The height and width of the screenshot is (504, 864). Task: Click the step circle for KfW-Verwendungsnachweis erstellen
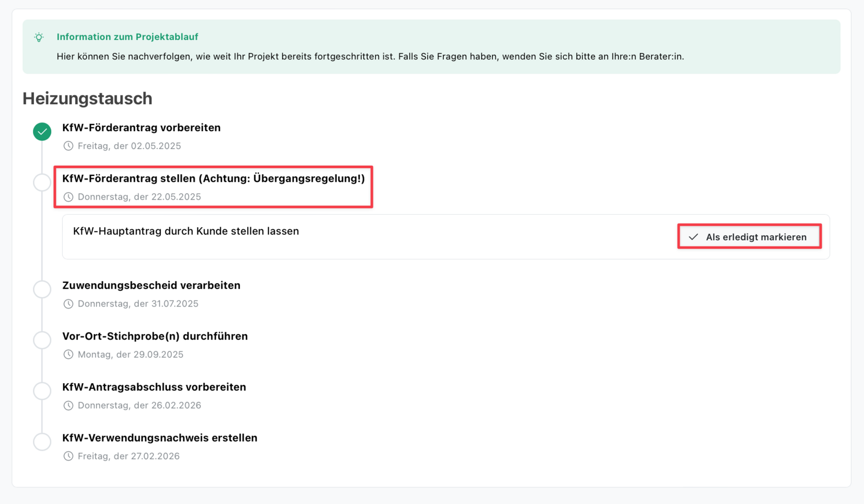coord(42,441)
